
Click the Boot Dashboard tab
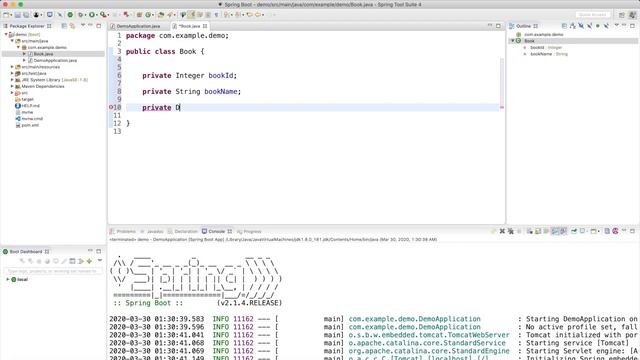(26, 251)
